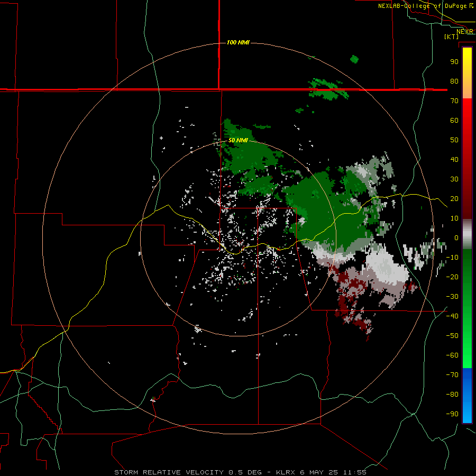Click the 100 NMI range ring label

point(238,42)
